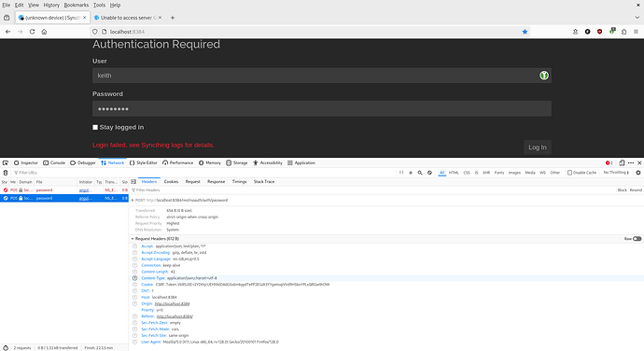Click the Resend button
Viewport: 644px width, 351px height.
(x=636, y=190)
